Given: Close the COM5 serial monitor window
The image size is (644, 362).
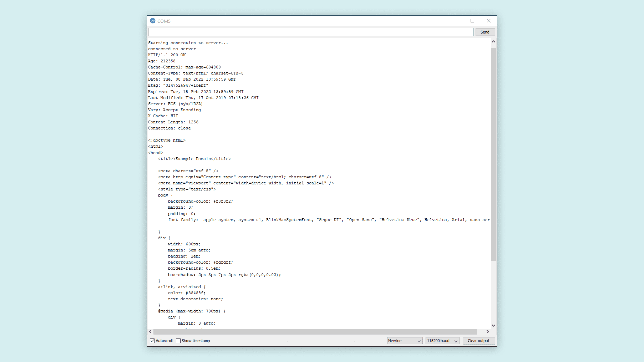Looking at the screenshot, I should 489,21.
